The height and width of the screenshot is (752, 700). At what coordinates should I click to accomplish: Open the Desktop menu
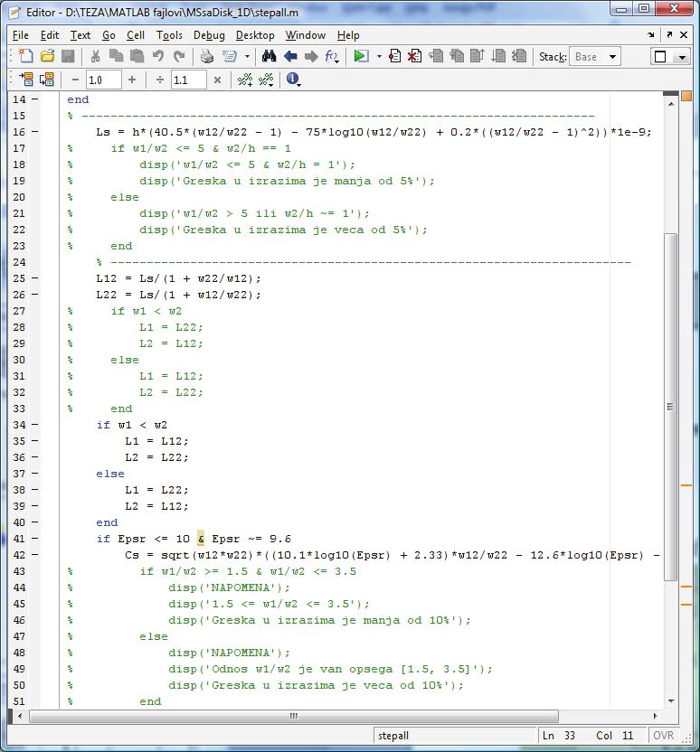[x=255, y=35]
